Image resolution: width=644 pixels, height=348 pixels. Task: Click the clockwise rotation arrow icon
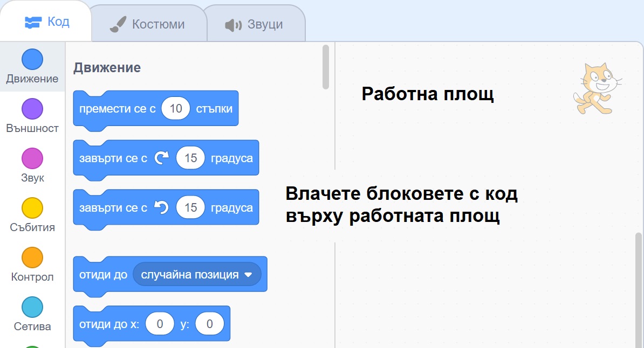[161, 158]
